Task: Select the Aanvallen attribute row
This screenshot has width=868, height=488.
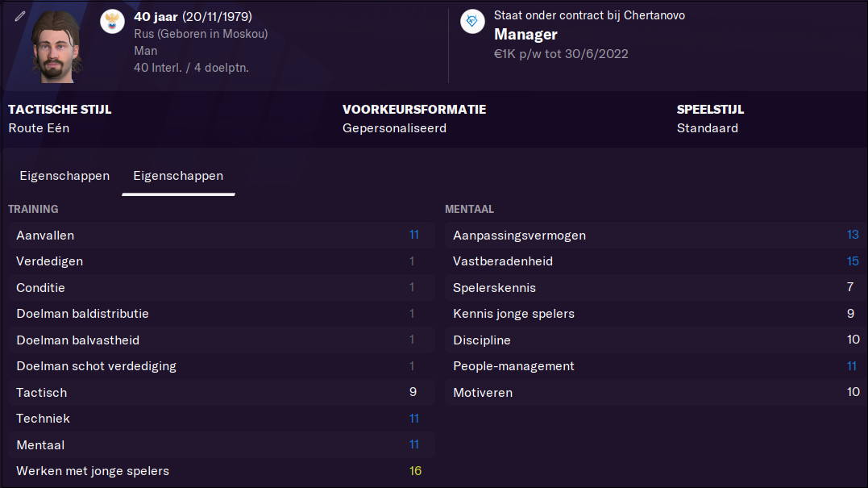Action: coord(222,236)
